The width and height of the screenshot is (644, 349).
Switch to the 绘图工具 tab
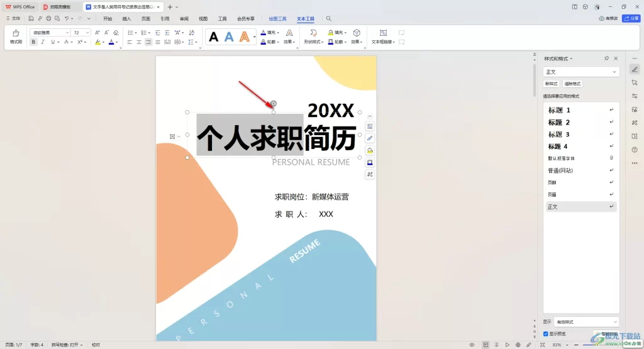[x=277, y=18]
